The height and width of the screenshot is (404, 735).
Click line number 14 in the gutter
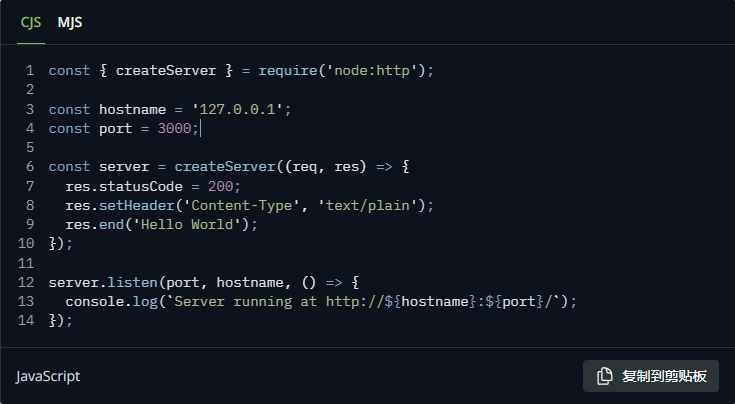click(x=26, y=320)
